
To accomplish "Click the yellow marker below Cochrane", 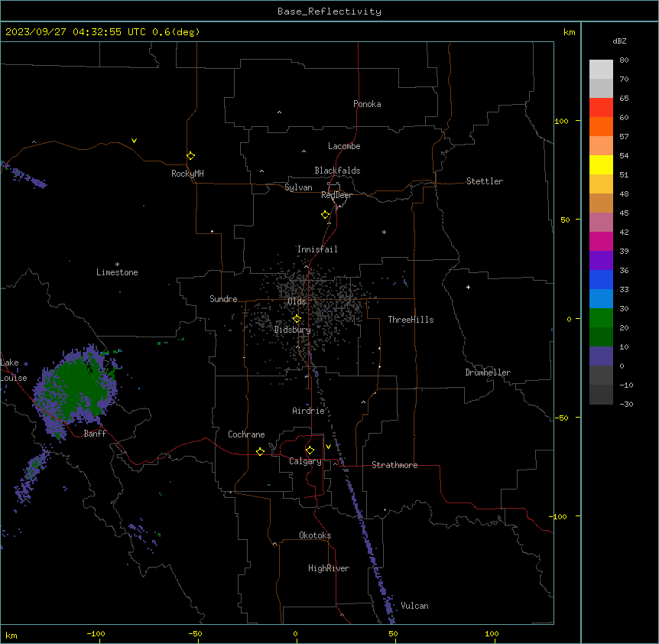I will [260, 451].
